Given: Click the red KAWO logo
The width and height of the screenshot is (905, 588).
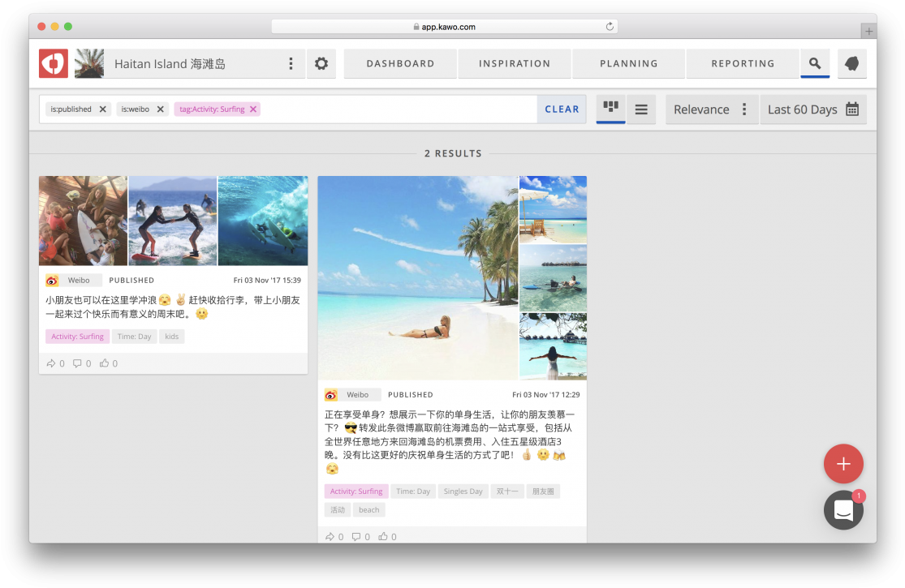Looking at the screenshot, I should [x=53, y=63].
